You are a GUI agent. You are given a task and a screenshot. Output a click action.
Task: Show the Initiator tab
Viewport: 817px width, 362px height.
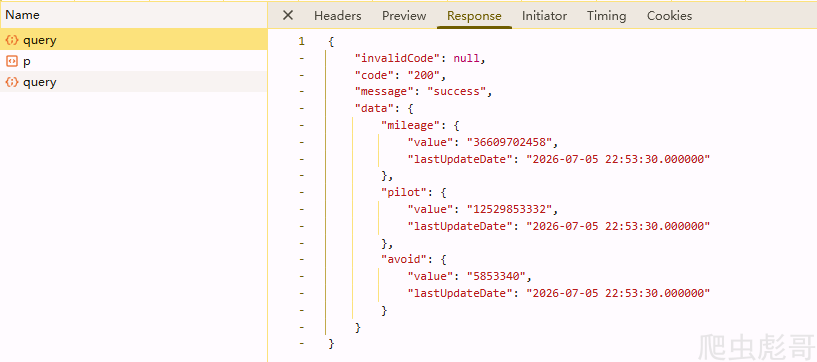pos(544,16)
